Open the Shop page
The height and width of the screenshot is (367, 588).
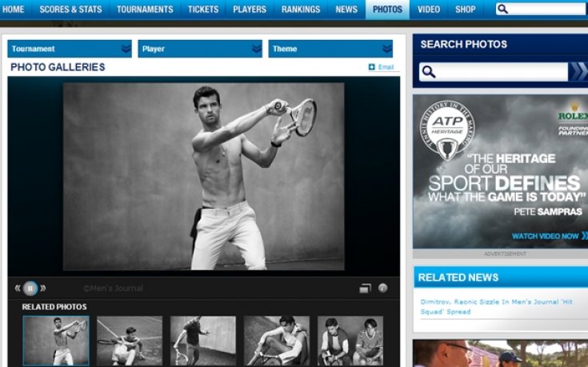466,10
